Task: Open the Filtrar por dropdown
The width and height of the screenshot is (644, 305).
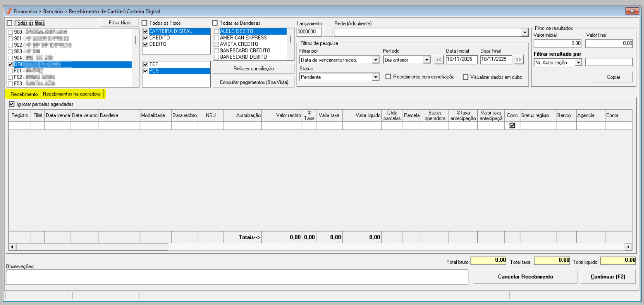Action: coord(375,60)
